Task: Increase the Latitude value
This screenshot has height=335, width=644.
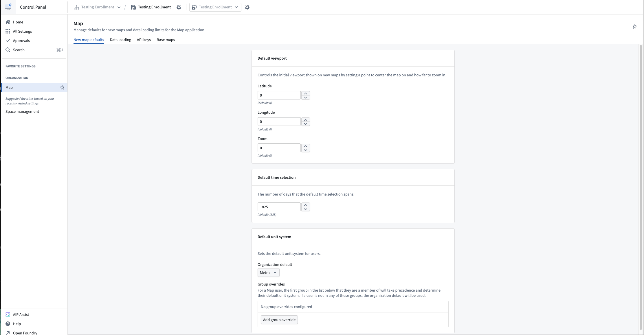Action: (306, 93)
